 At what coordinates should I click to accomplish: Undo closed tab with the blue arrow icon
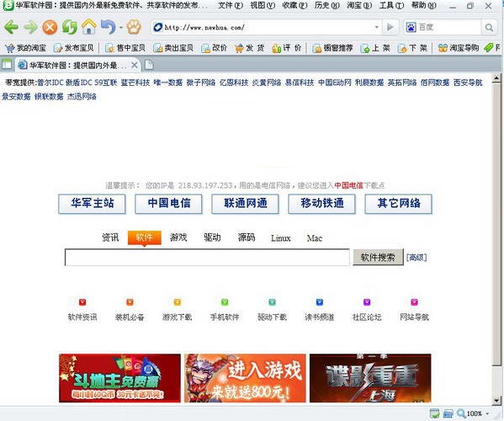coord(109,27)
